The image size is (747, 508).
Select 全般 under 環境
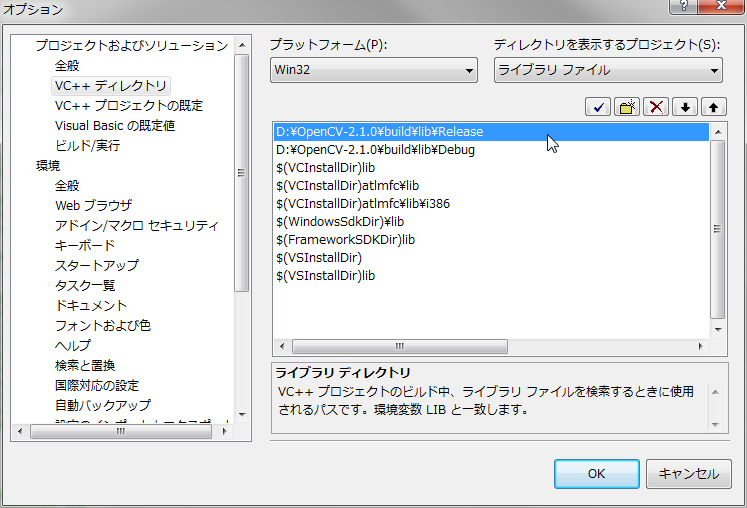67,186
